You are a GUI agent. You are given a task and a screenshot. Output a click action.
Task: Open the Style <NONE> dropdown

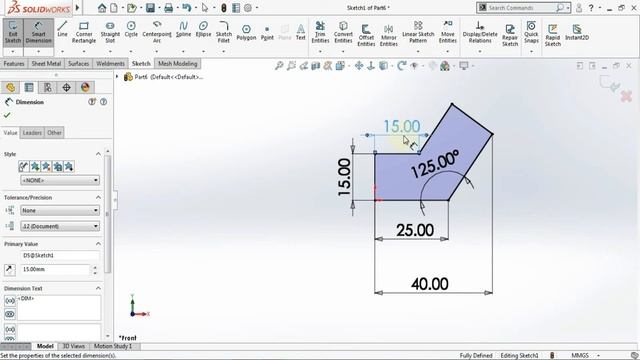60,180
